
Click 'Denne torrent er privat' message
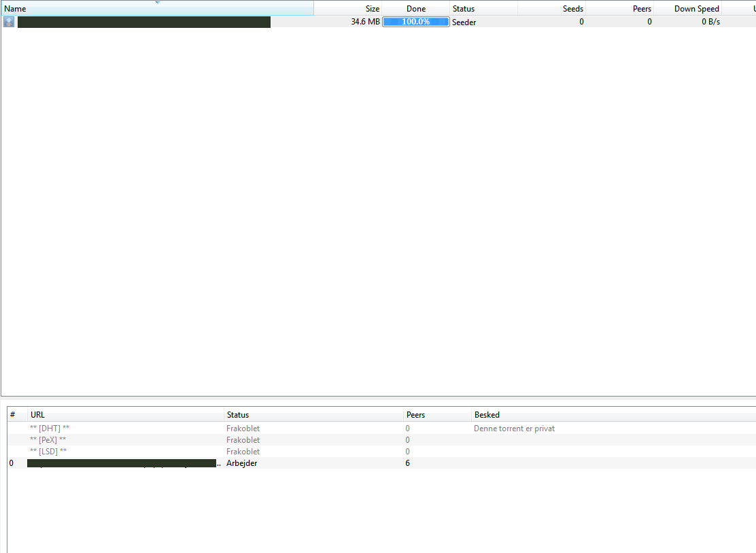(x=514, y=429)
